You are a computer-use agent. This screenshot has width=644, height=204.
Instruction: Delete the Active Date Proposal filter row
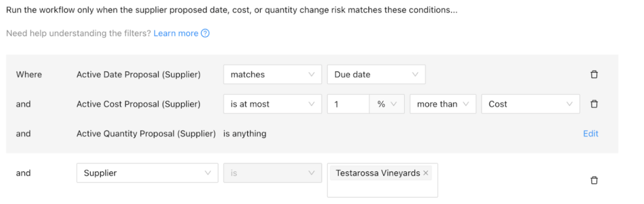pyautogui.click(x=594, y=74)
